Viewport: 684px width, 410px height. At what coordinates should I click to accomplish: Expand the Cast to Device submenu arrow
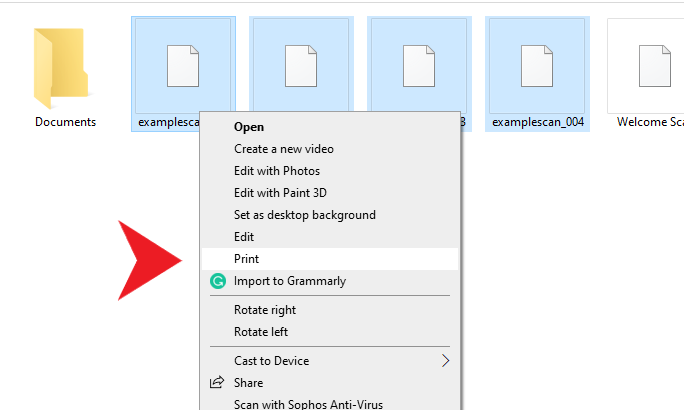click(x=445, y=361)
